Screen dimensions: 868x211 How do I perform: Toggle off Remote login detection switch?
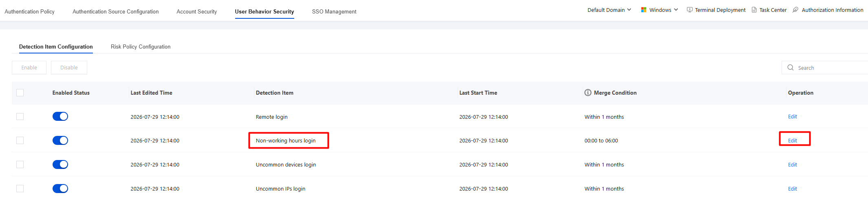(60, 116)
